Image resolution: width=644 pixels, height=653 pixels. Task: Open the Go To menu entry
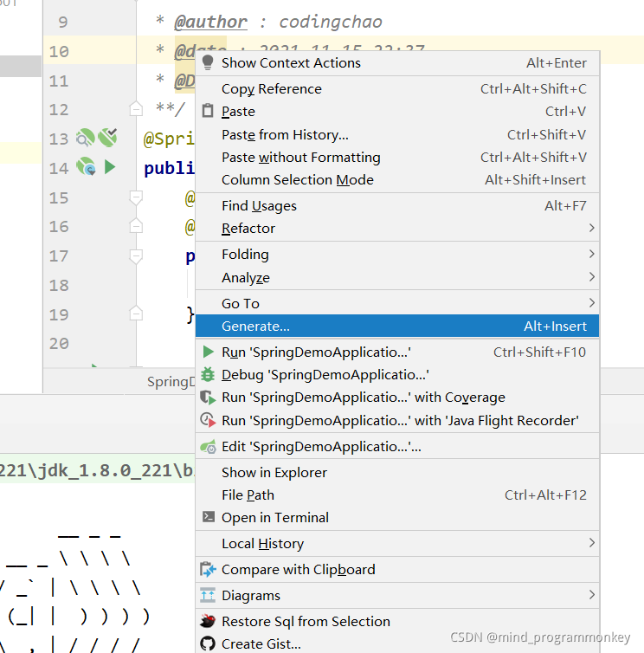point(397,303)
